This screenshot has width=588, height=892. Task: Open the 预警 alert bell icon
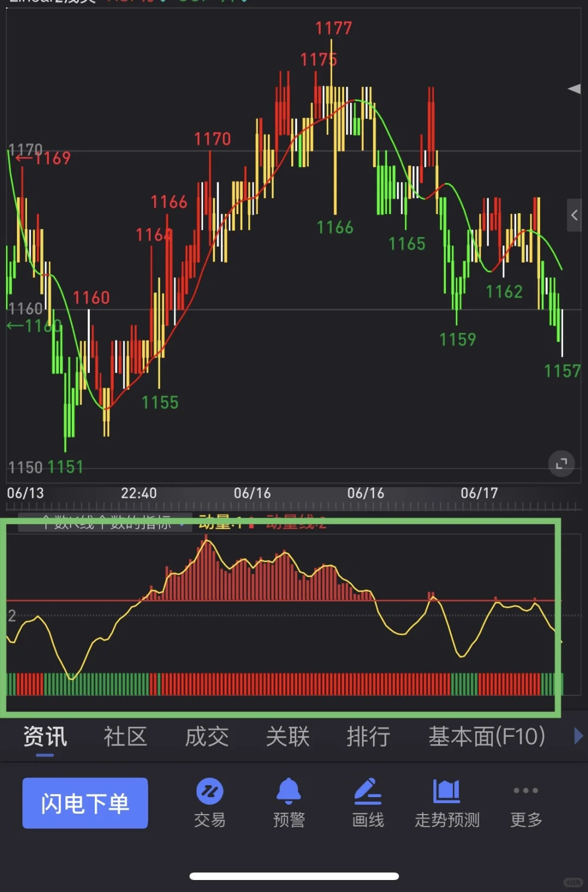point(289,804)
